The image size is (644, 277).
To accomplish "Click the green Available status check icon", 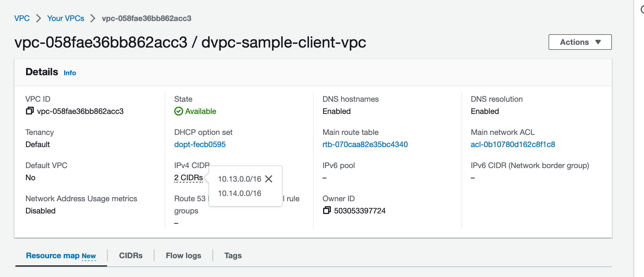I will pos(178,111).
